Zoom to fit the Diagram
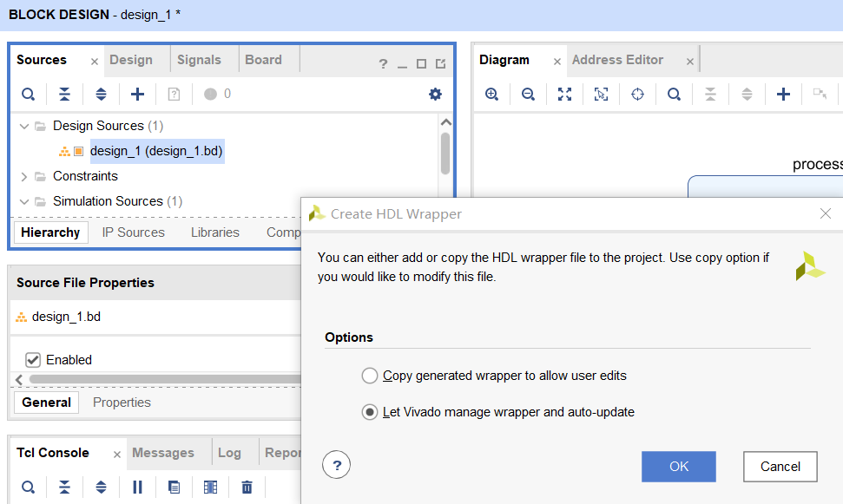Screen dimensions: 843x504 click(564, 95)
